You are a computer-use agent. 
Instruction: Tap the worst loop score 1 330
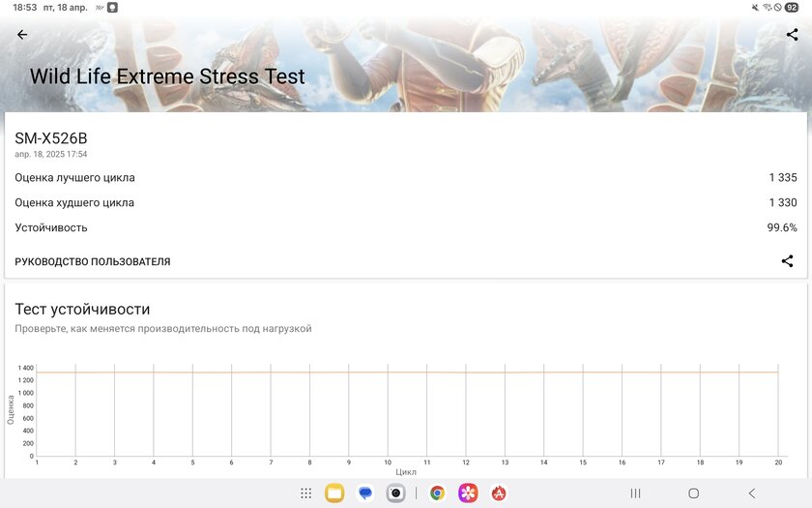pyautogui.click(x=782, y=202)
